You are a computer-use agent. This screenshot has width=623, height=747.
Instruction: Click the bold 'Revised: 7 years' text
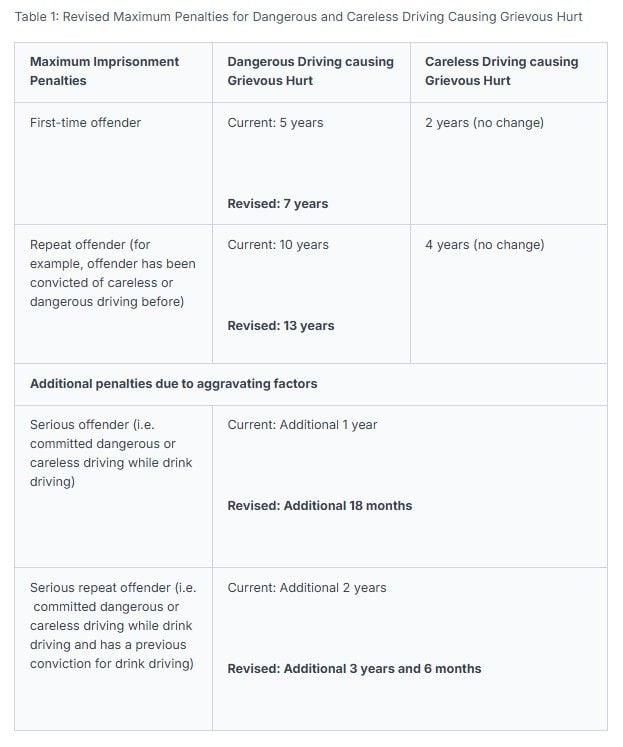point(278,204)
